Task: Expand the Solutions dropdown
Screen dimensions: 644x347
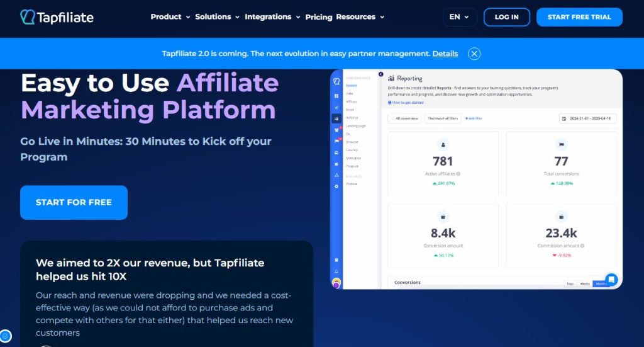Action: pyautogui.click(x=217, y=17)
